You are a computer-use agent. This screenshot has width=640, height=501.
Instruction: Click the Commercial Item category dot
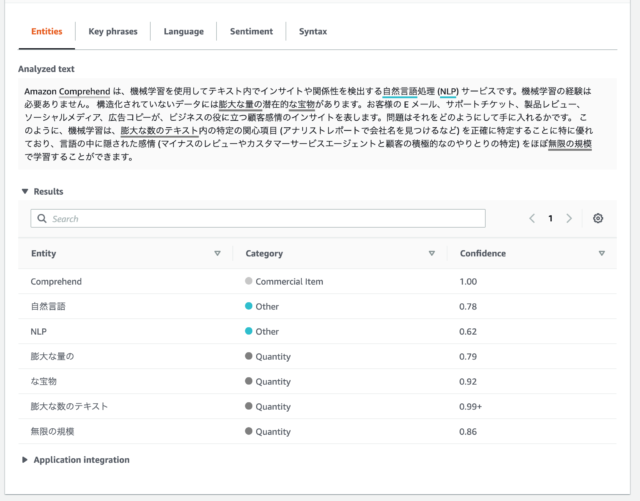[x=249, y=281]
